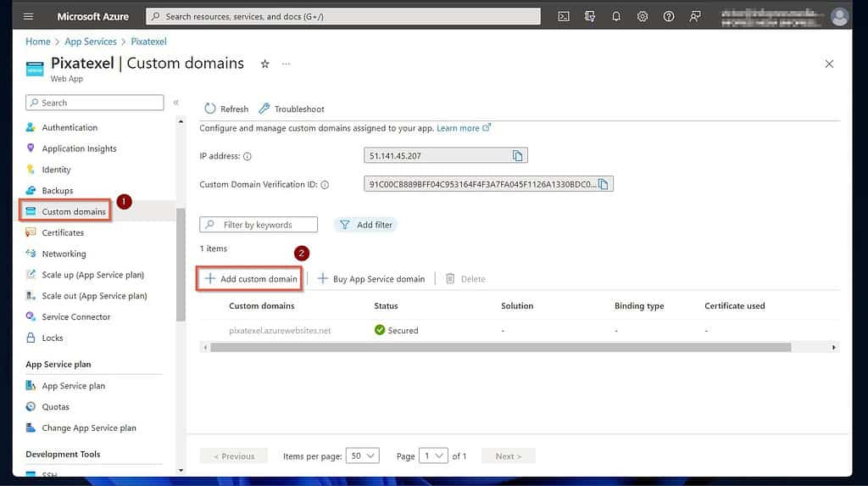This screenshot has width=868, height=486.
Task: Go to Home breadcrumb
Action: click(x=37, y=42)
